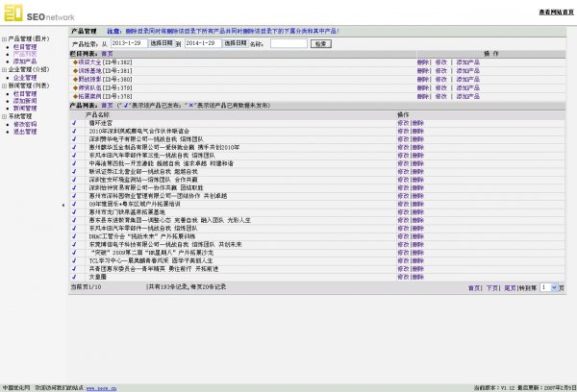Click 首页 link beside 产品列表

tap(107, 106)
